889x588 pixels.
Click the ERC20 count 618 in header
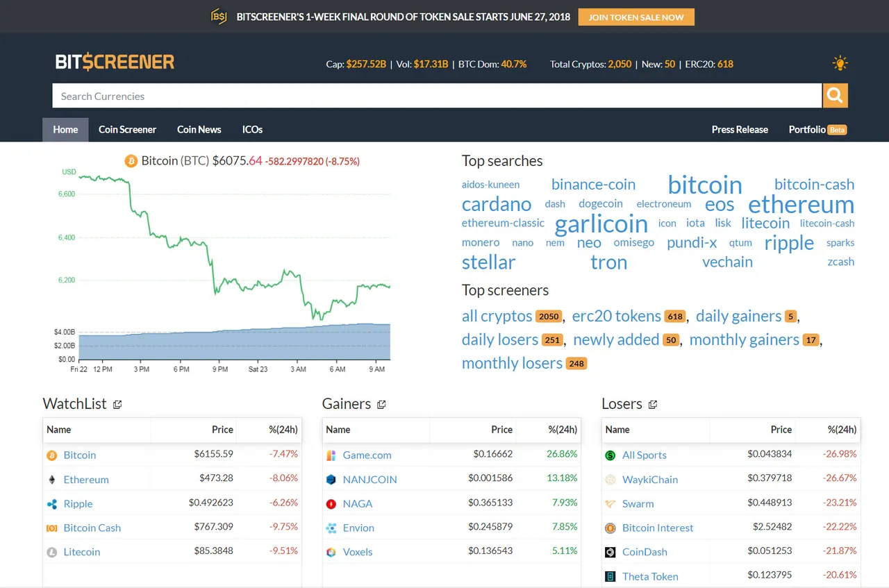click(725, 64)
